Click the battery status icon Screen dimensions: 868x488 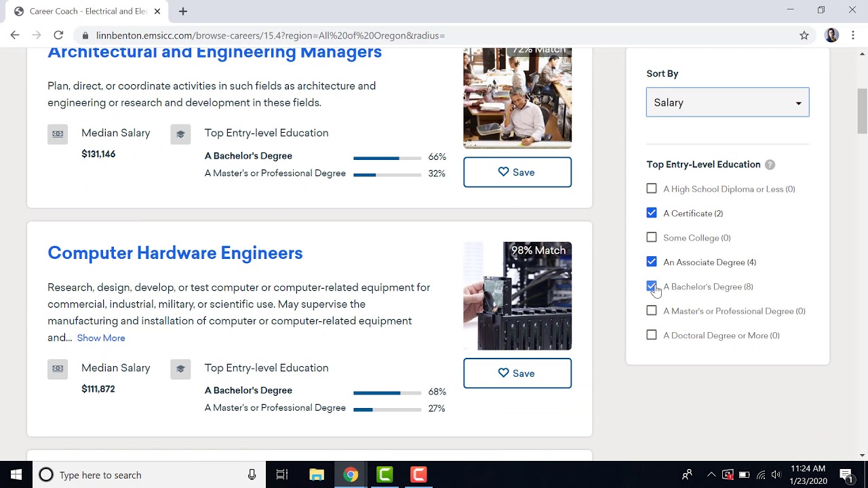[x=744, y=474]
